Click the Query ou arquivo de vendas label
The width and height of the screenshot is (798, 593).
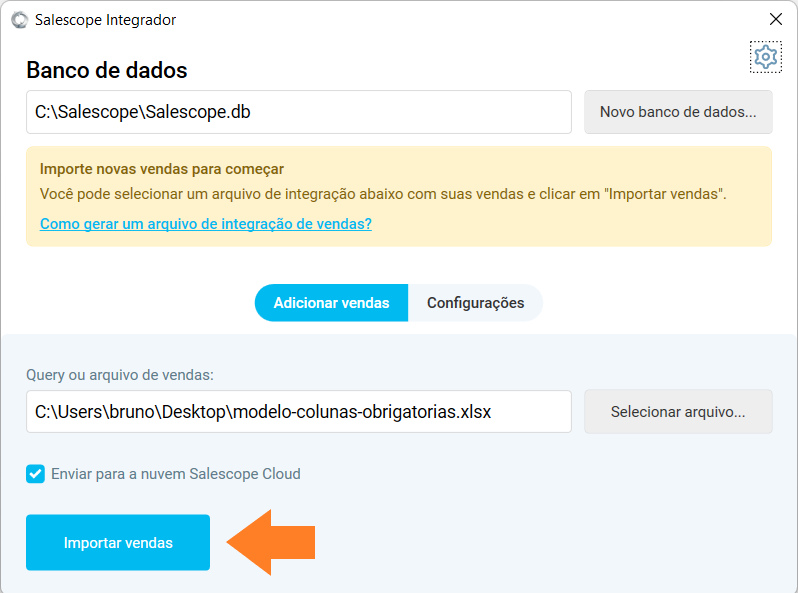coord(120,375)
